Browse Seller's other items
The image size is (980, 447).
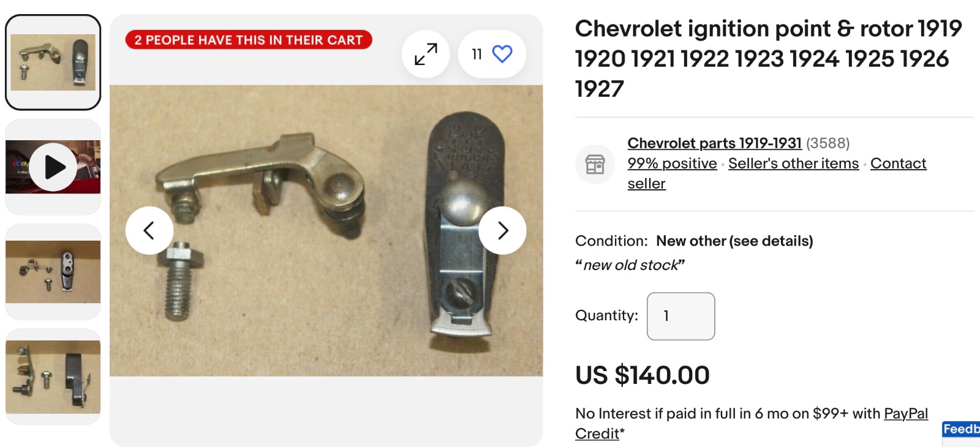[x=793, y=163]
